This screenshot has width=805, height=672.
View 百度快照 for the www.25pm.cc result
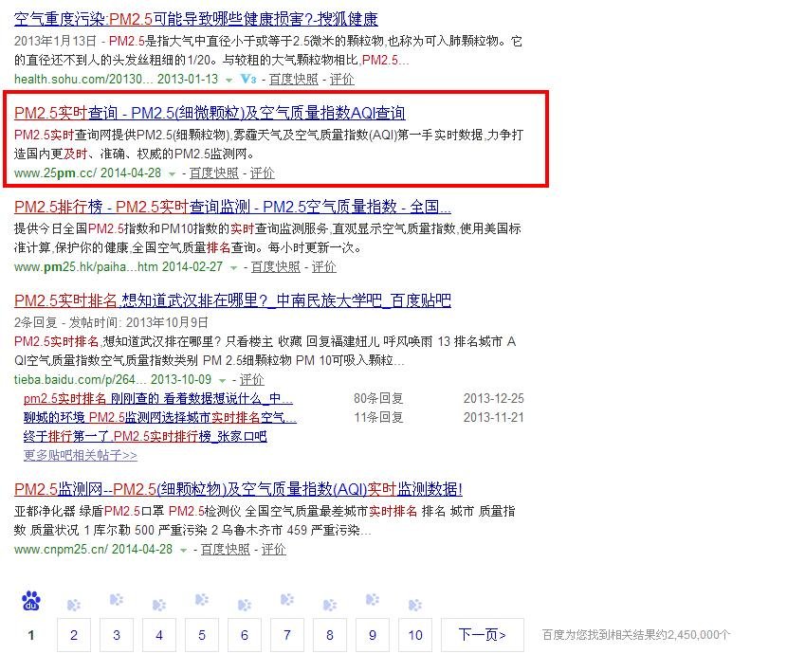click(x=213, y=173)
